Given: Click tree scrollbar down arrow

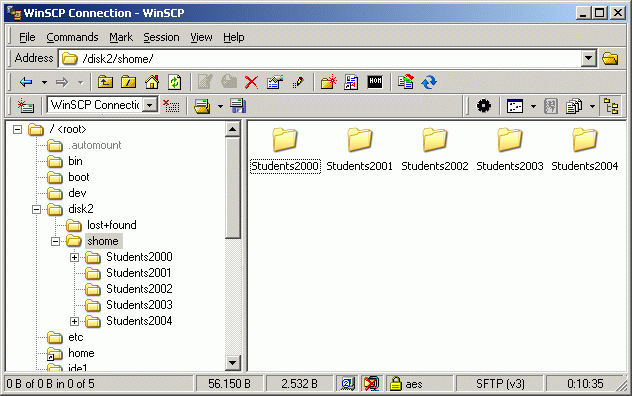Looking at the screenshot, I should point(233,363).
